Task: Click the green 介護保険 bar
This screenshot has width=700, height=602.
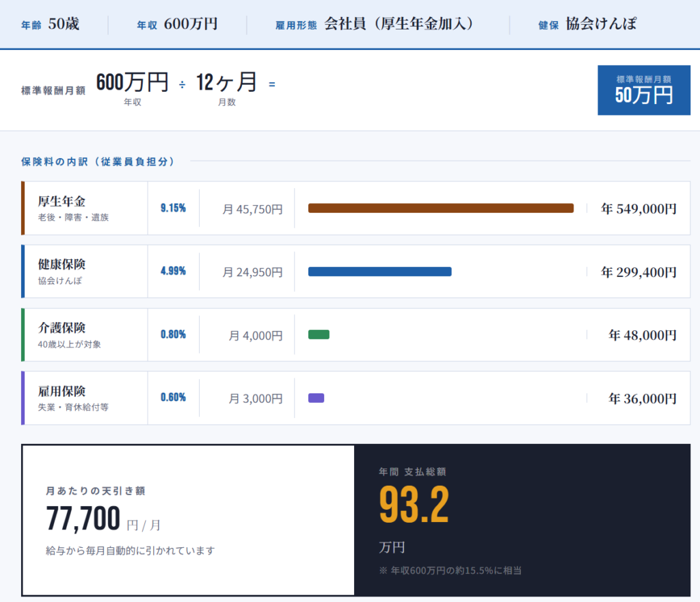Action: 319,335
